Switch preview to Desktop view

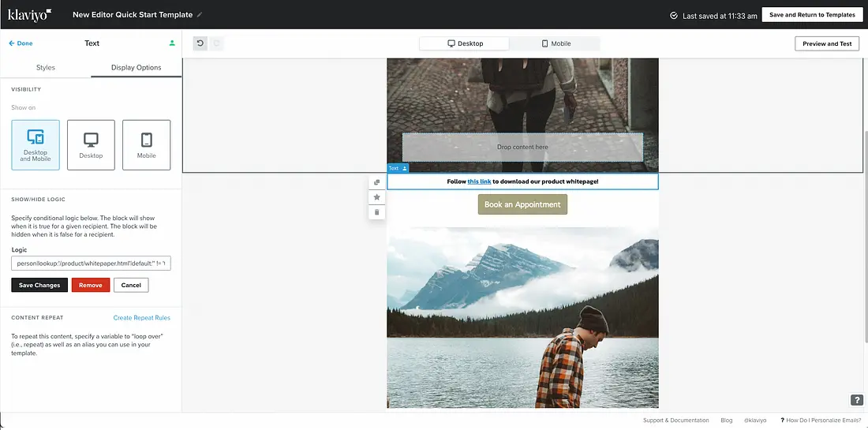[x=465, y=43]
